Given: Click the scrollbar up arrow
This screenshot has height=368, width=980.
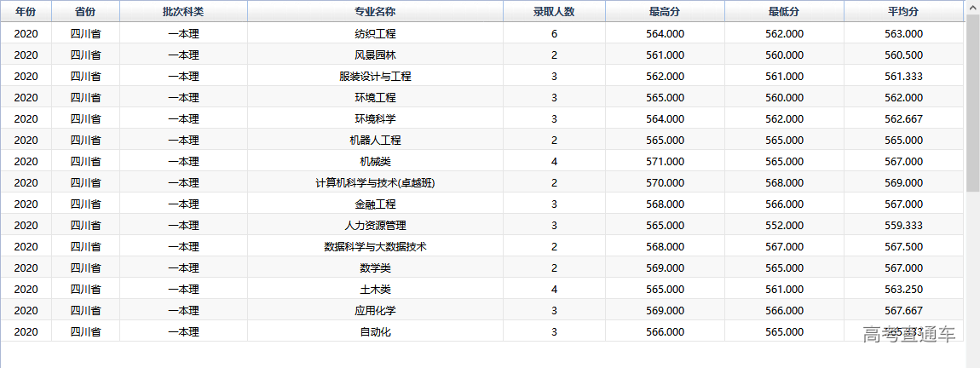Looking at the screenshot, I should (972, 7).
